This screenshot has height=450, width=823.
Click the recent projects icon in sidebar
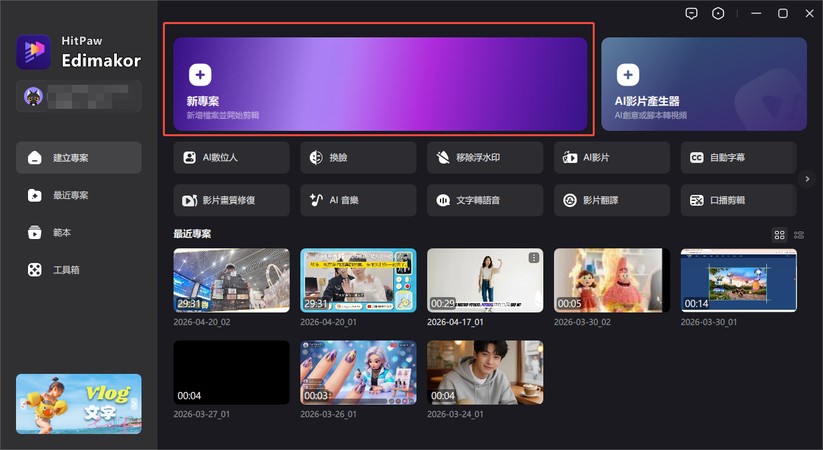(x=35, y=195)
